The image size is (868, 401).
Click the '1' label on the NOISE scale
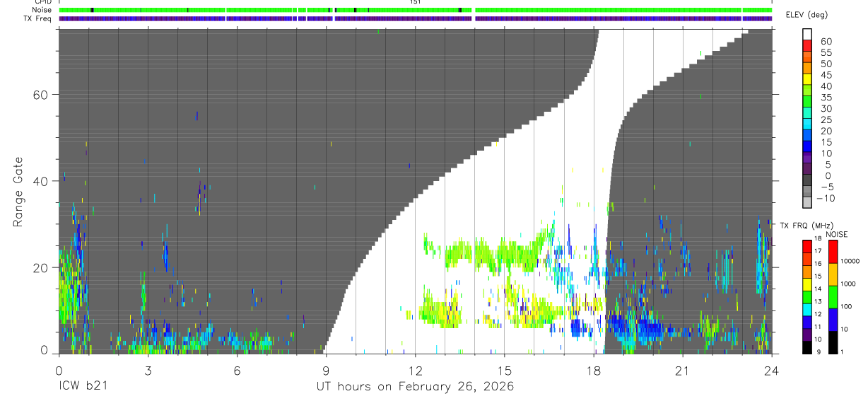pos(843,351)
